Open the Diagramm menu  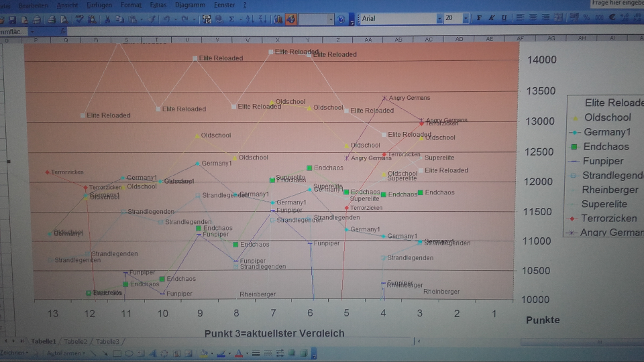point(189,5)
